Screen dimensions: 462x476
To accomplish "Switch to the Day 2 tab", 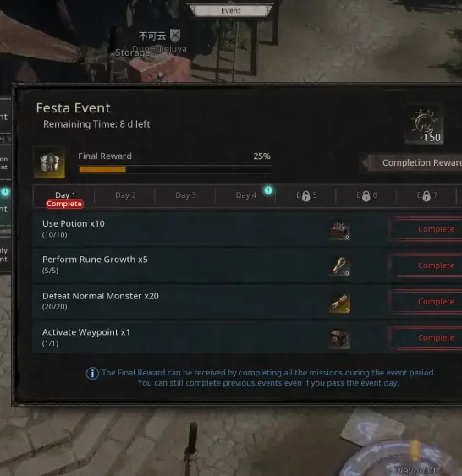I will [125, 195].
